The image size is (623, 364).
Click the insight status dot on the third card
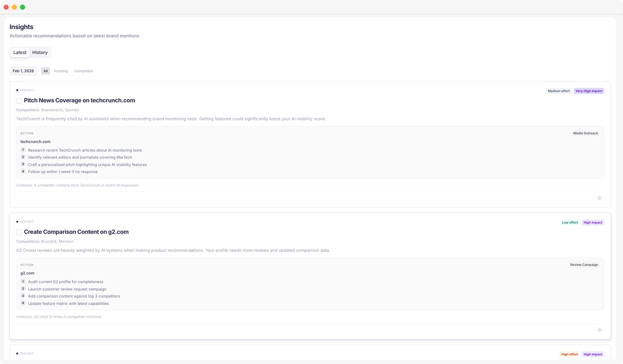click(17, 353)
